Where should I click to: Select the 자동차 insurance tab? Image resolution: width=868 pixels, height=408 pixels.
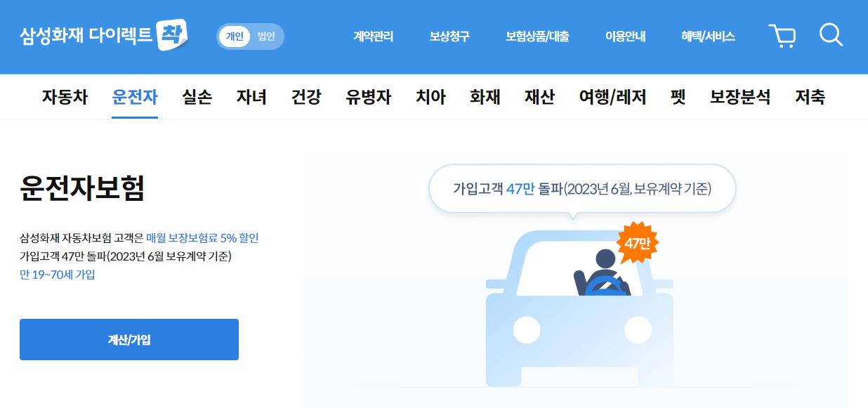65,97
